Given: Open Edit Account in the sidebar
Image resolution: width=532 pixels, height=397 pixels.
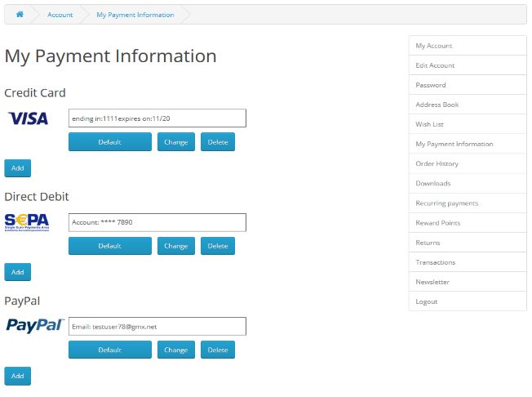Looking at the screenshot, I should pyautogui.click(x=435, y=65).
